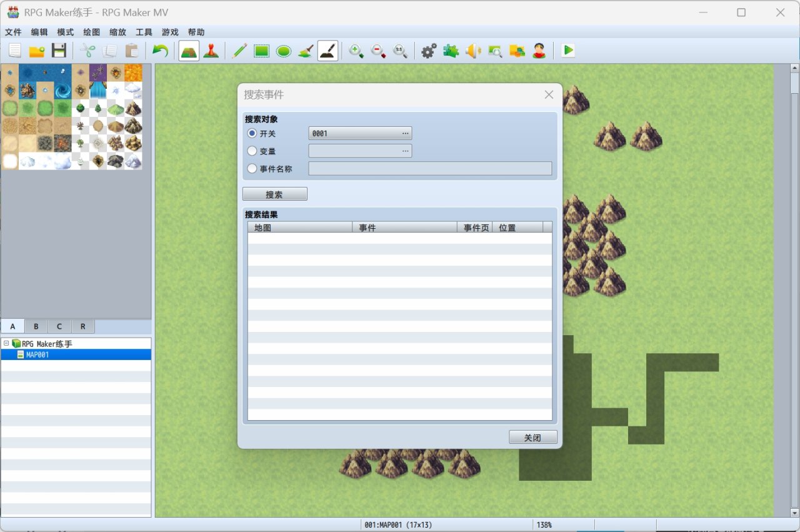Click the 关闭 button
800x532 pixels.
coord(533,438)
